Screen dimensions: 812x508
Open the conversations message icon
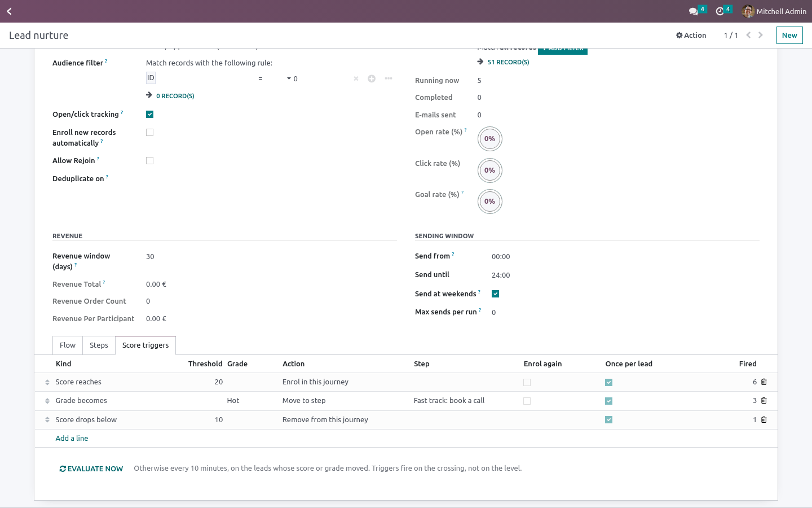pos(694,11)
